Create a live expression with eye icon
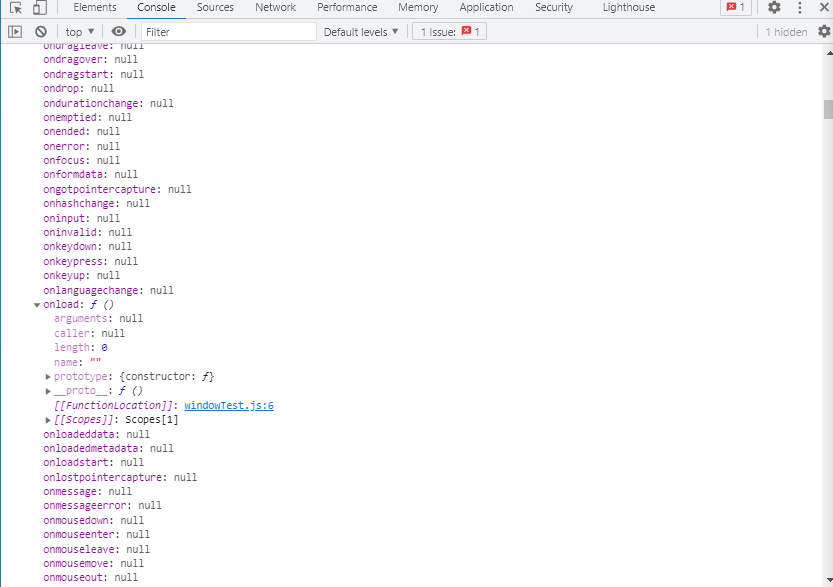The image size is (833, 587). click(118, 32)
